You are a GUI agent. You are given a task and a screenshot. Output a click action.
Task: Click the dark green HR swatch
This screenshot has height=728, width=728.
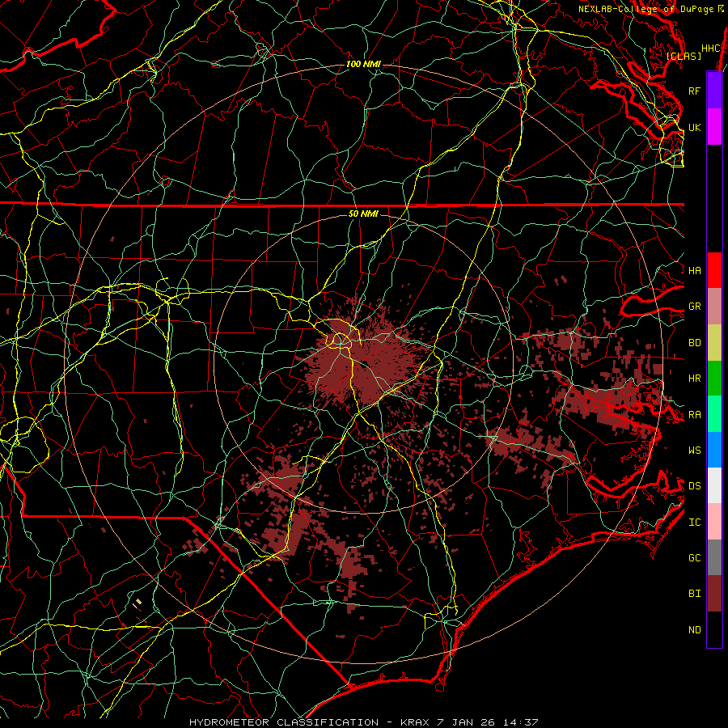[x=714, y=379]
